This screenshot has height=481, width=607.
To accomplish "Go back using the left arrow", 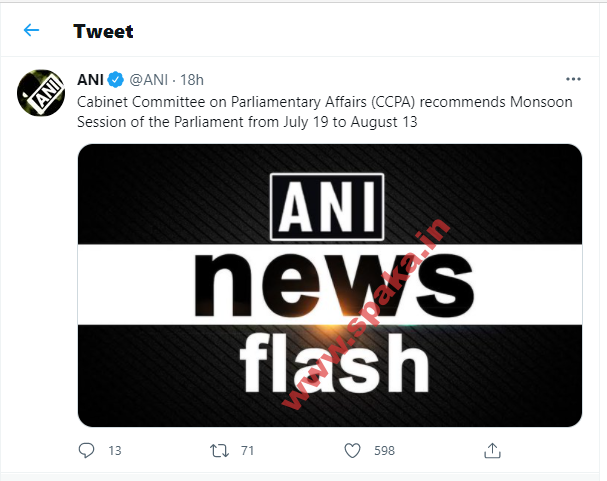I will tap(31, 30).
